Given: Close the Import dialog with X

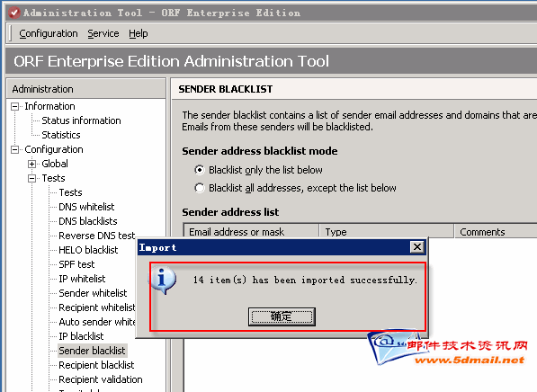Looking at the screenshot, I should click(417, 247).
